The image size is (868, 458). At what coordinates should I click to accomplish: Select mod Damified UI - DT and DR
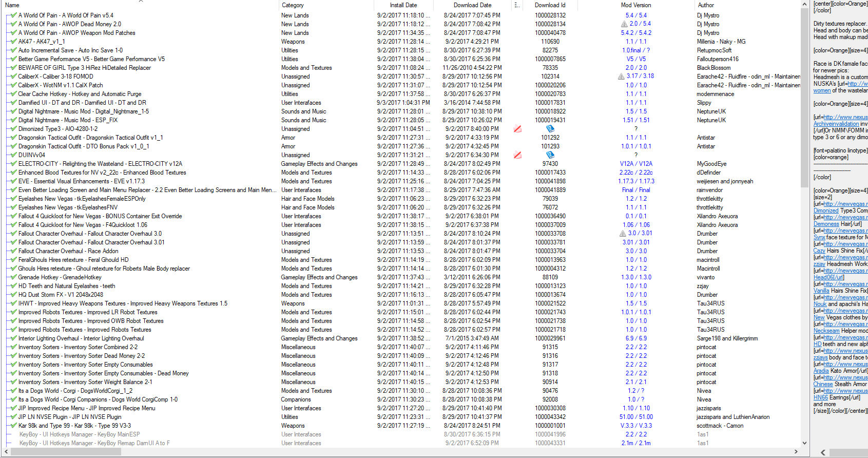click(82, 103)
